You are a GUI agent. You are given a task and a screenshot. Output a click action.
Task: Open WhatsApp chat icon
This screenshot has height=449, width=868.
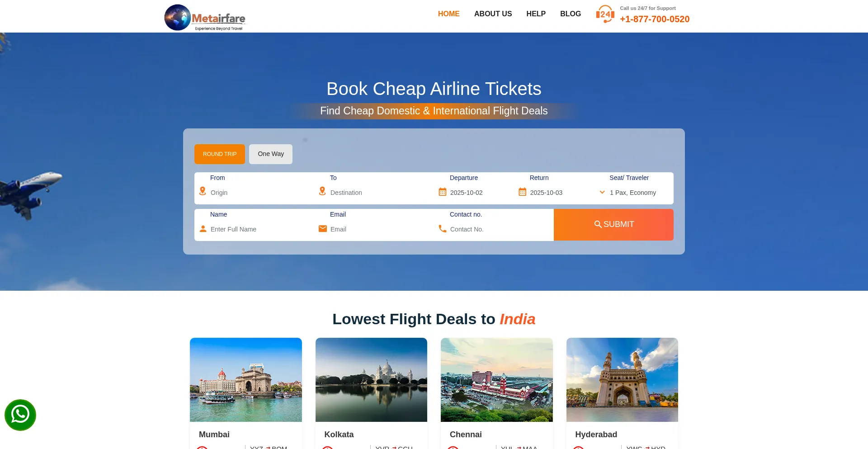20,415
